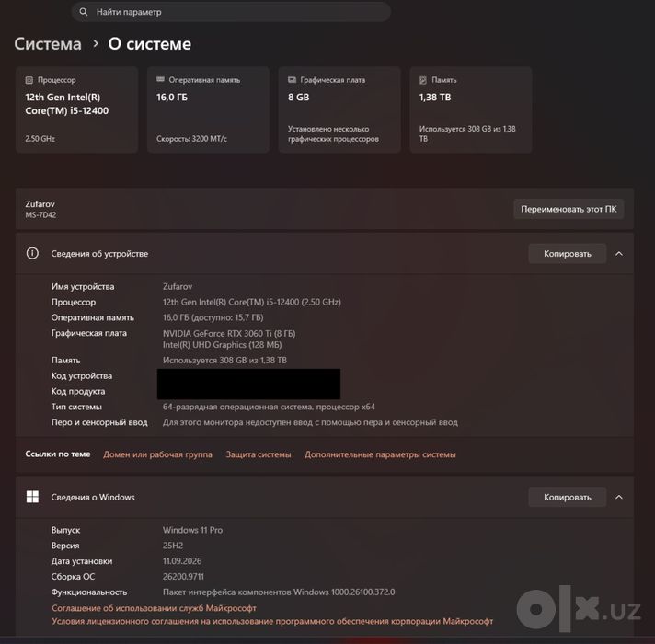Viewport: 655px width, 644px height.
Task: Click the 'О системе' breadcrumb title
Action: [150, 44]
